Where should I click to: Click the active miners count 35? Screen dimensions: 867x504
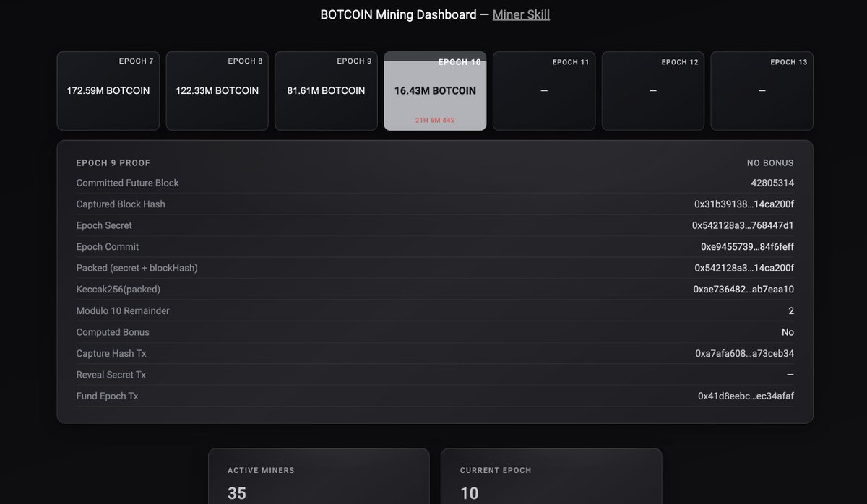tap(237, 493)
